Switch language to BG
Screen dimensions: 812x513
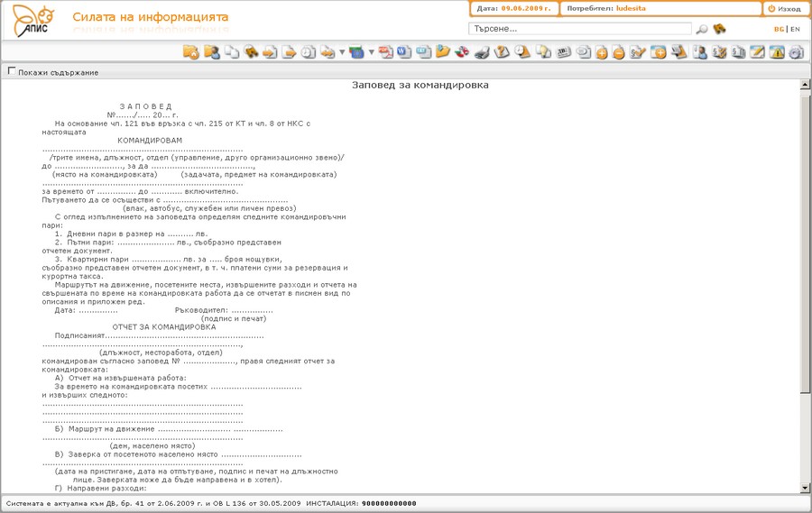pos(779,30)
